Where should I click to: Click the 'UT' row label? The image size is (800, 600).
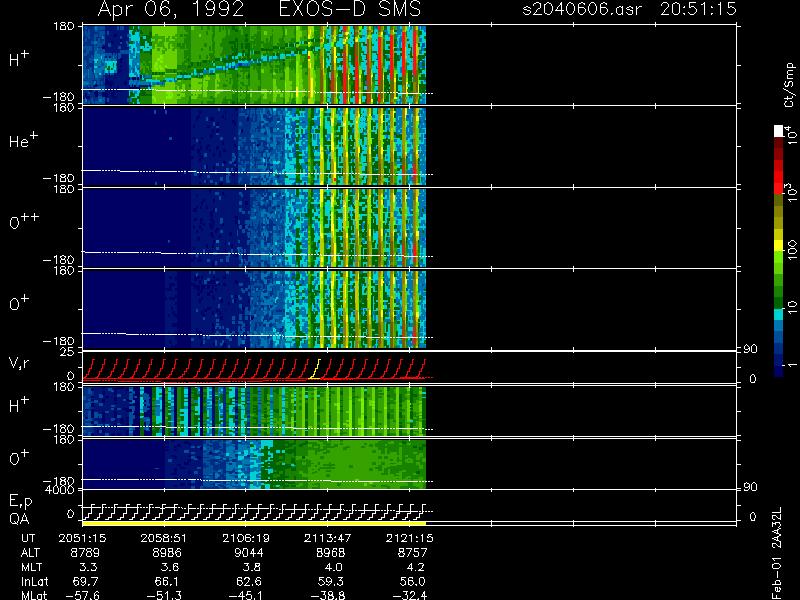click(29, 538)
